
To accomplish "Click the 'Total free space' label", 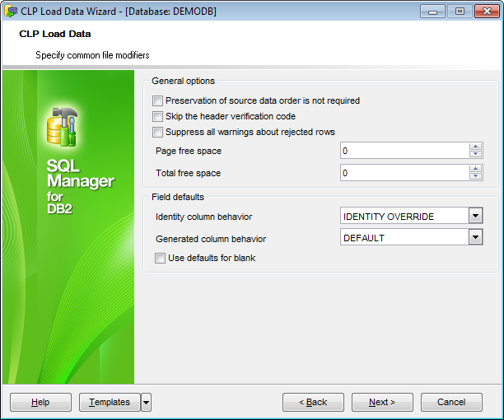I will [189, 173].
